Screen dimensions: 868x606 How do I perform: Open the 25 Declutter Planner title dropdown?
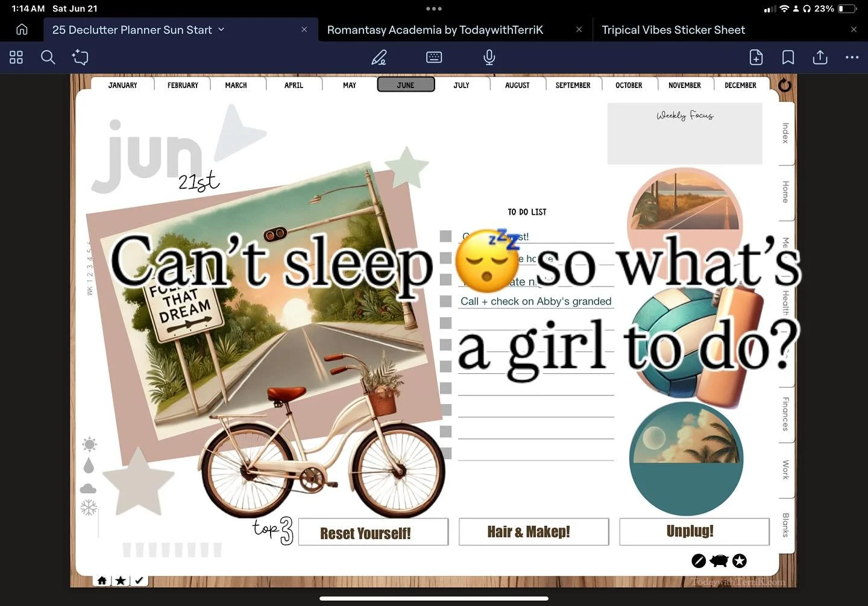pos(221,29)
